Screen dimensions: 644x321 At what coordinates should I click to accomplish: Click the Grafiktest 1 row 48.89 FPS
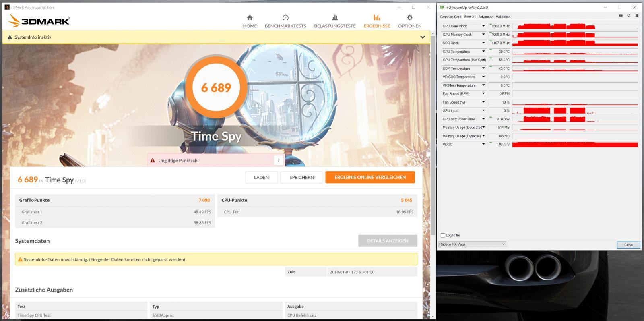pyautogui.click(x=115, y=212)
